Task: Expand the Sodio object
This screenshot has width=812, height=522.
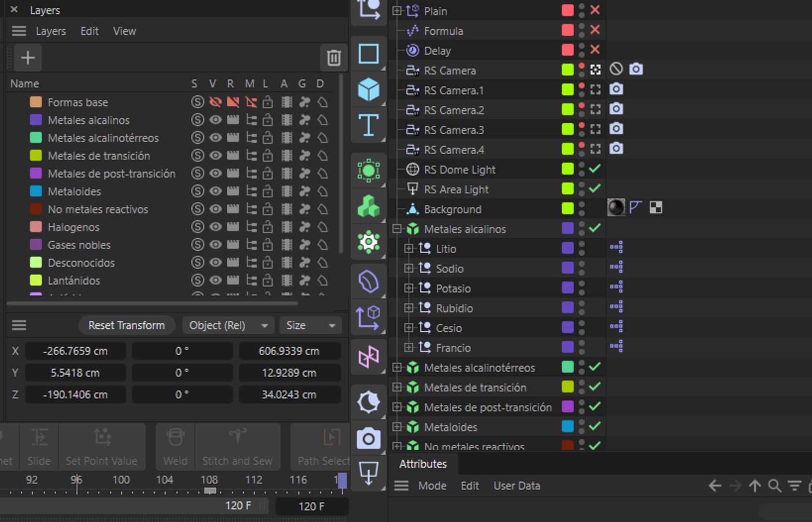Action: [x=409, y=268]
